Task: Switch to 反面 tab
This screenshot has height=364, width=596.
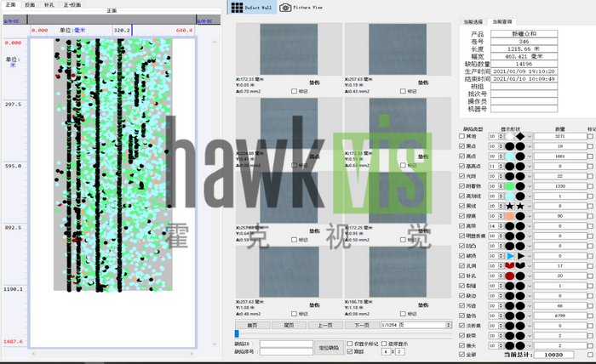Action: 30,4
